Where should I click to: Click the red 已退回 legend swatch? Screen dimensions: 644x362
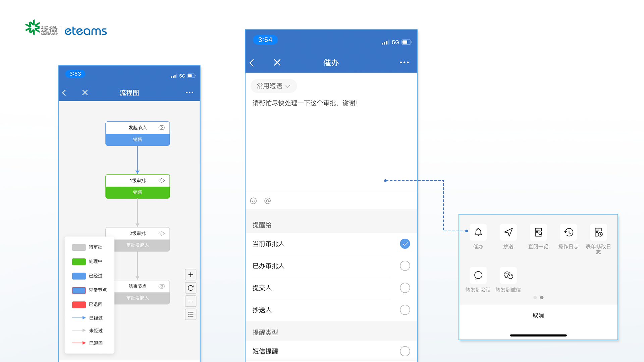[78, 304]
